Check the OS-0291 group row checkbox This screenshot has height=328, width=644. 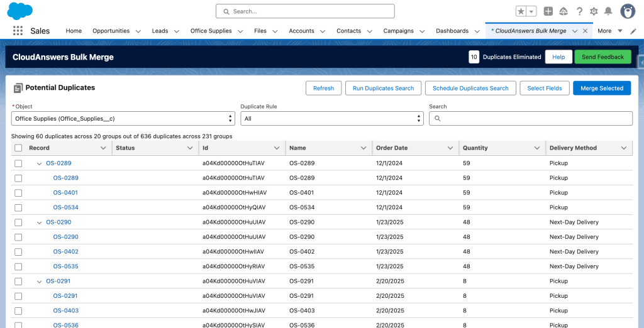[x=18, y=282]
